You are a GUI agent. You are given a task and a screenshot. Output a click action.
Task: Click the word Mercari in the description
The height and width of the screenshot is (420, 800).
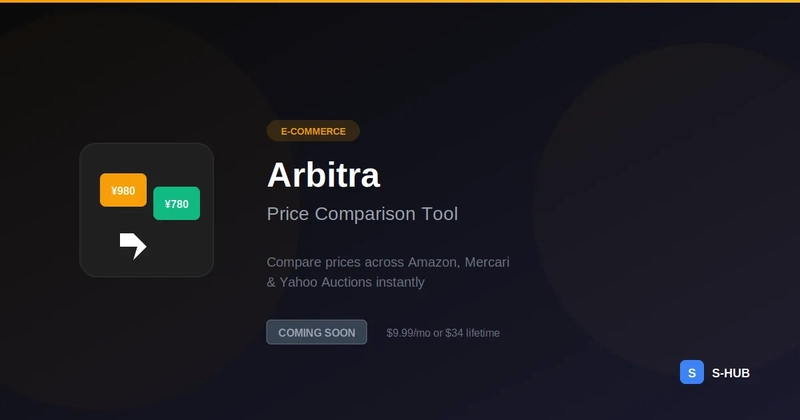(x=487, y=262)
